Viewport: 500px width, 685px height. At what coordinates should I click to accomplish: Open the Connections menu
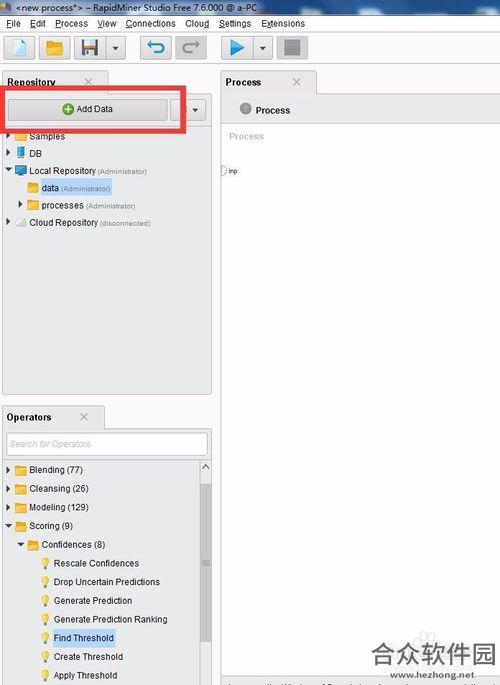point(150,24)
